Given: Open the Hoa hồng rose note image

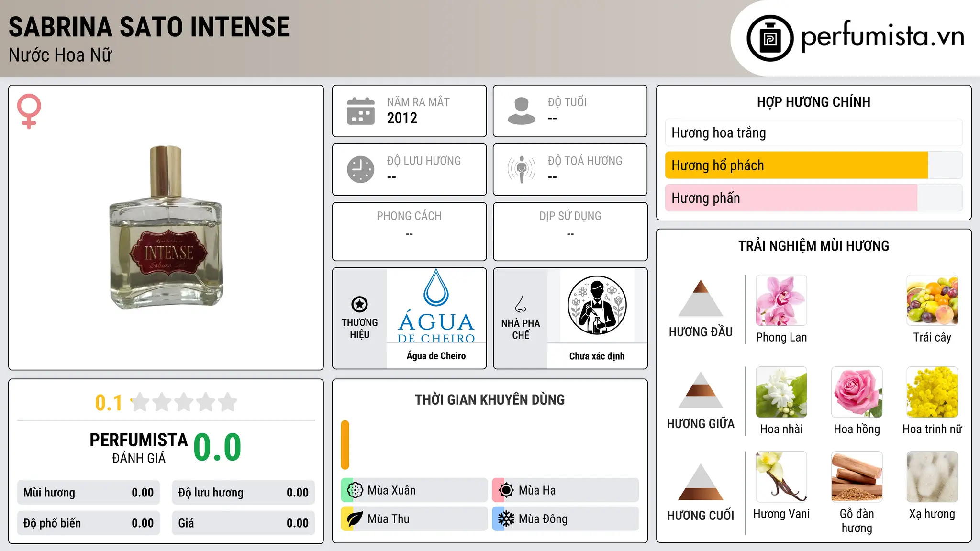Looking at the screenshot, I should click(x=857, y=392).
